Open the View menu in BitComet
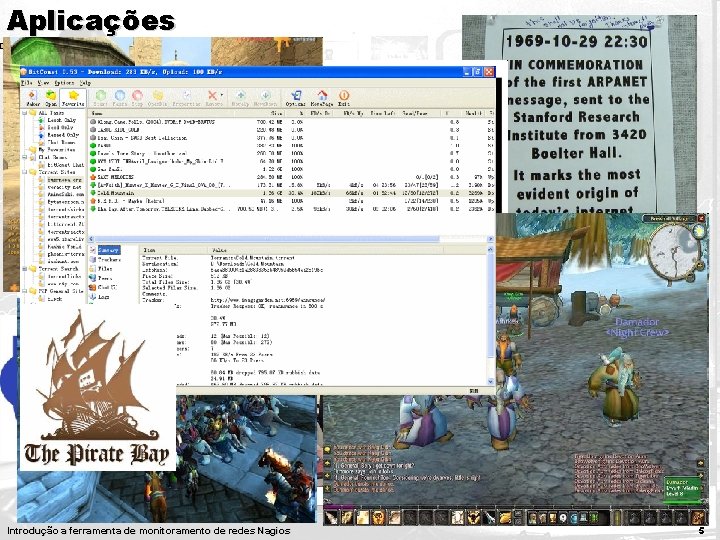The height and width of the screenshot is (540, 720). tap(43, 83)
